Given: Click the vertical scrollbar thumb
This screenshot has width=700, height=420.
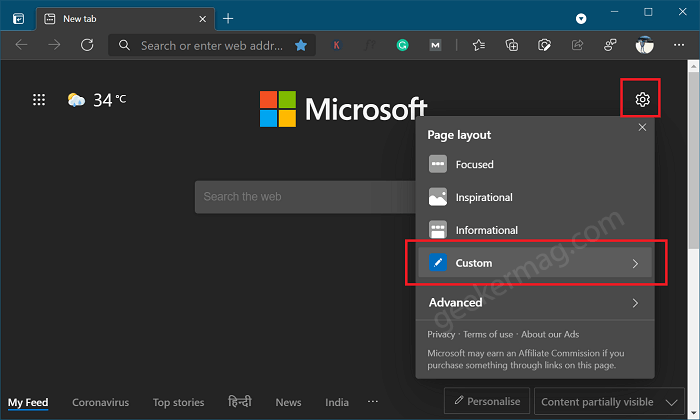Looking at the screenshot, I should coord(693,161).
